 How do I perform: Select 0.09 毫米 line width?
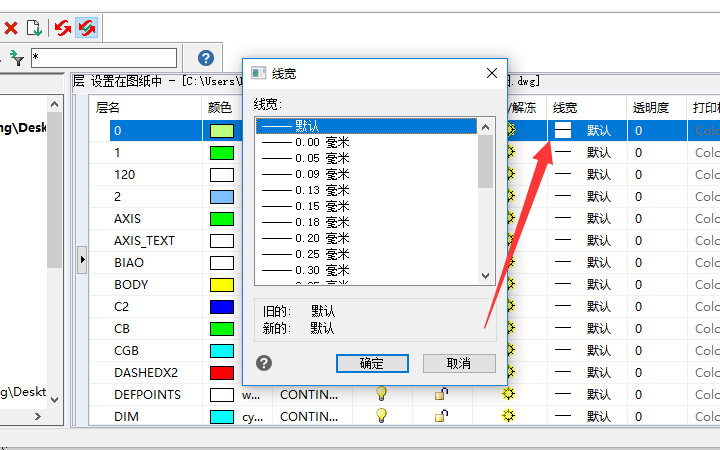tap(366, 174)
